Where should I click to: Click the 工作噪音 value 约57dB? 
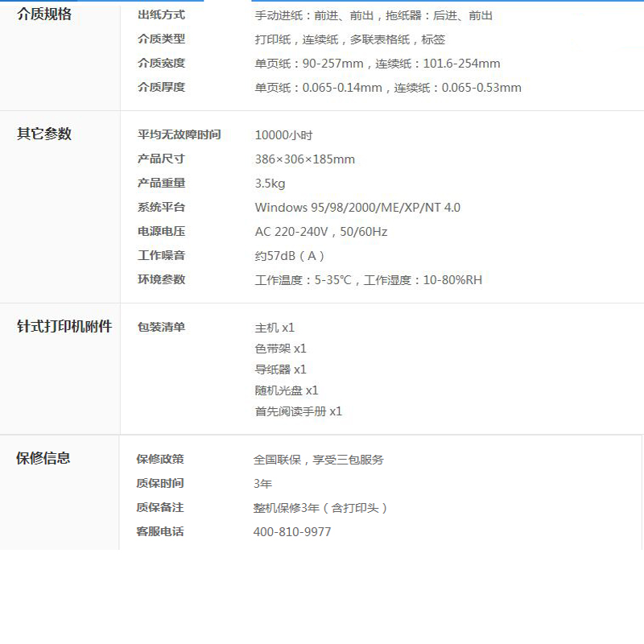coord(294,255)
